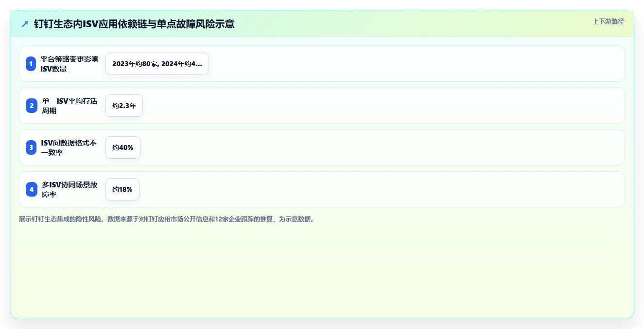Select step badge 1 for 平台策略变更影响ISV数量
644x329 pixels.
(31, 64)
